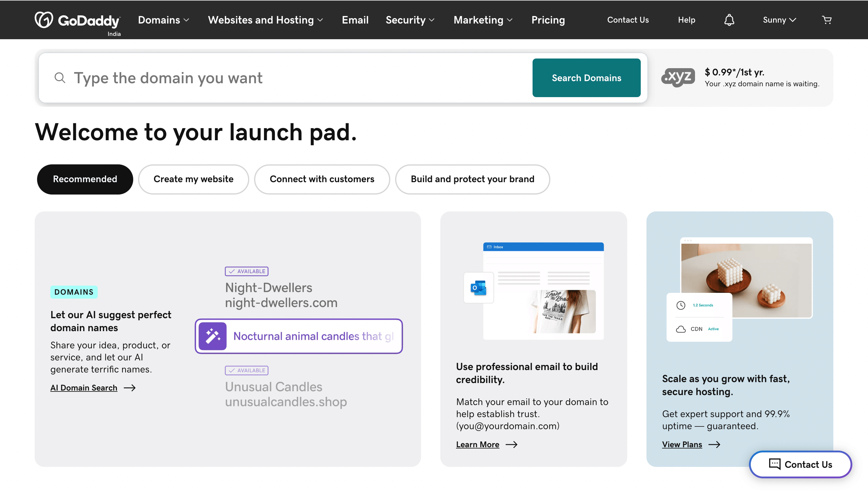Expand the Security menu
This screenshot has width=868, height=491.
click(x=410, y=20)
